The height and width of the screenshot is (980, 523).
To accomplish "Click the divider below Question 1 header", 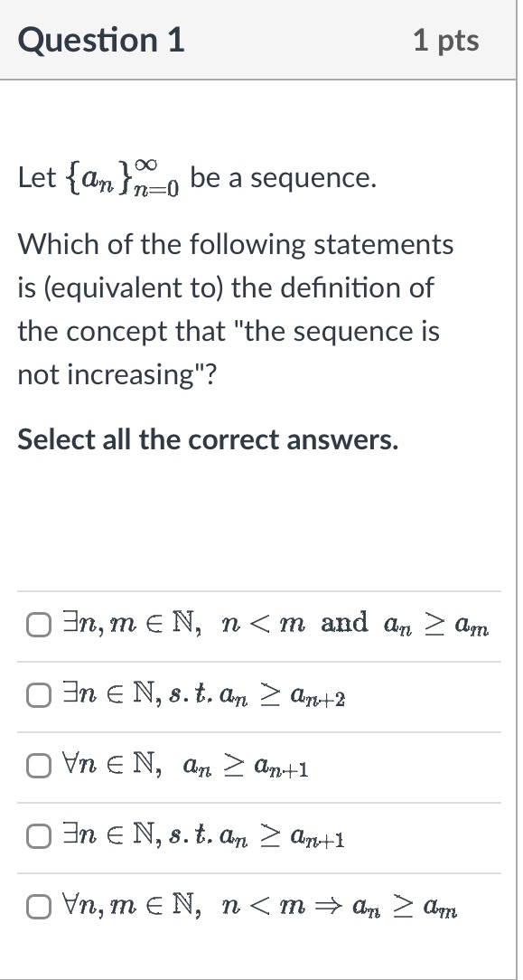I will tap(261, 80).
